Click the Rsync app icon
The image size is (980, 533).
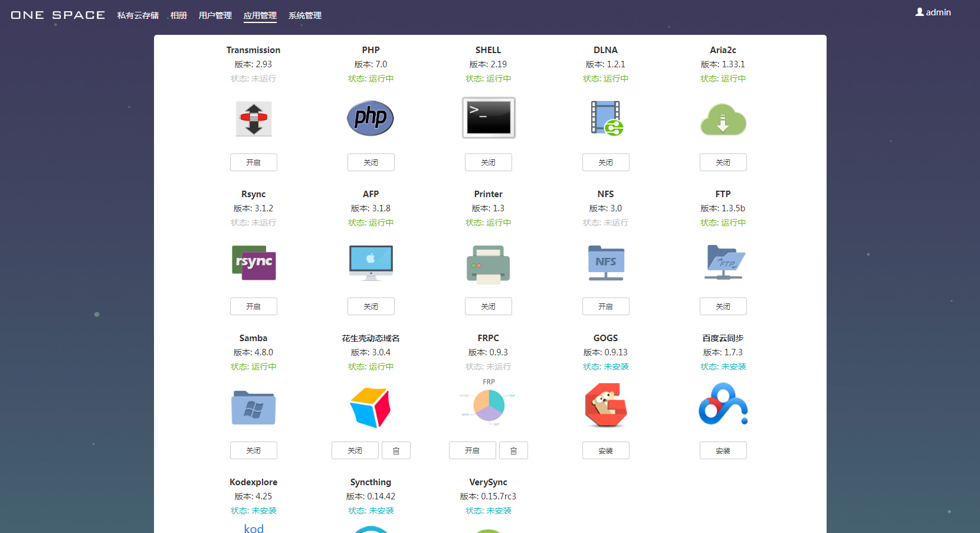pos(254,263)
